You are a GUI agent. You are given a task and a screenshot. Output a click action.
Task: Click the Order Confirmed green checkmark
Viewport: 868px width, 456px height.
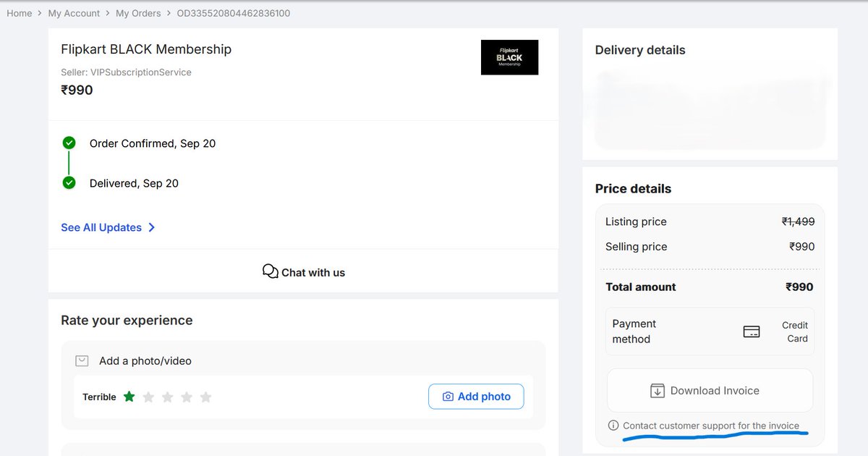tap(69, 143)
